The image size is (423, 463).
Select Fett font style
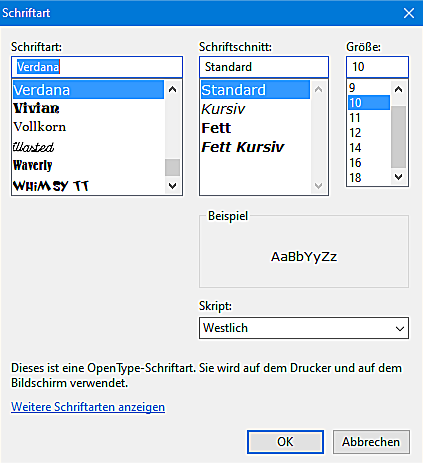[x=255, y=128]
